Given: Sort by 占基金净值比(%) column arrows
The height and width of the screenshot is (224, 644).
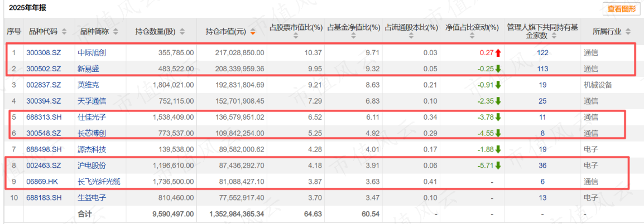Looking at the screenshot, I should (x=354, y=36).
